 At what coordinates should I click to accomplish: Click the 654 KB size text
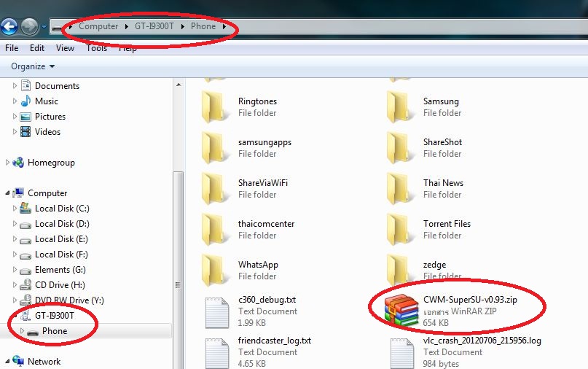point(436,323)
